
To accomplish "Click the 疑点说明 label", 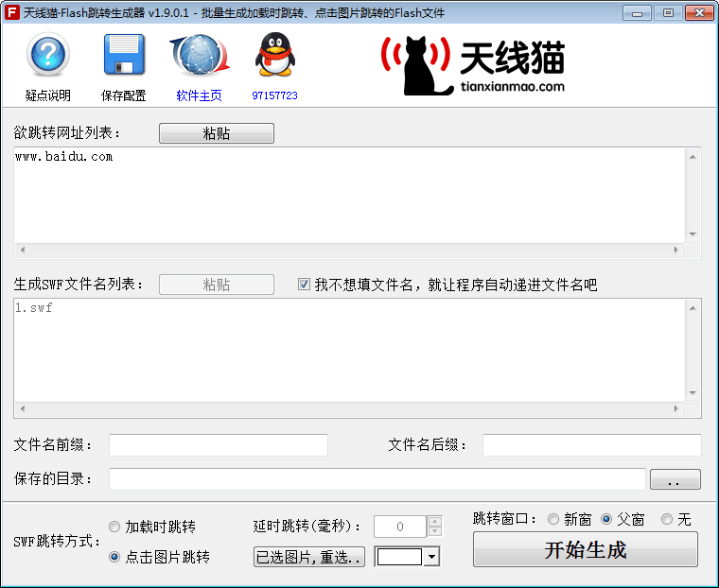I will 47,95.
